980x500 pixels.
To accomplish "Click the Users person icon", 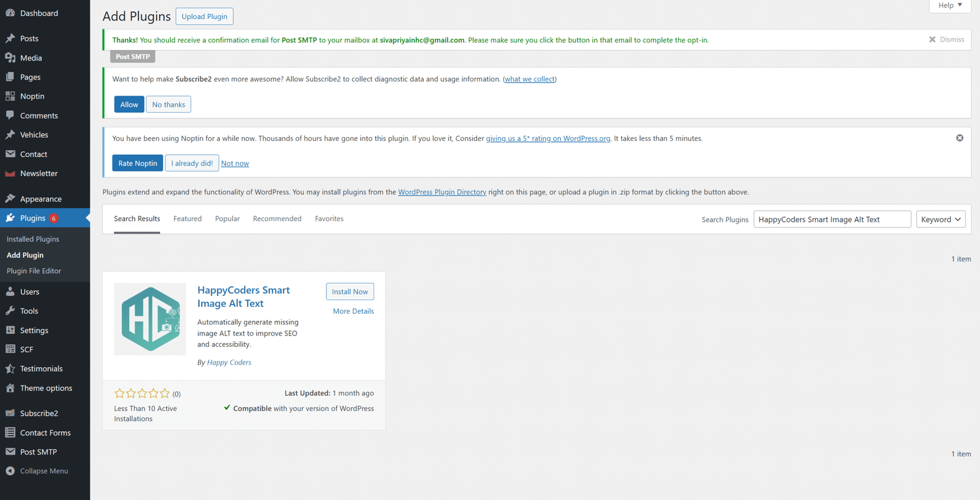I will pyautogui.click(x=10, y=292).
